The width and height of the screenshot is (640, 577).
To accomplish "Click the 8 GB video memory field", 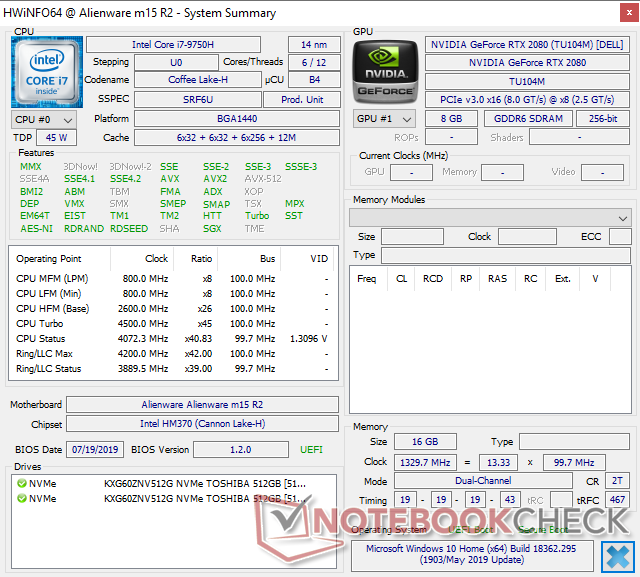I will point(451,119).
